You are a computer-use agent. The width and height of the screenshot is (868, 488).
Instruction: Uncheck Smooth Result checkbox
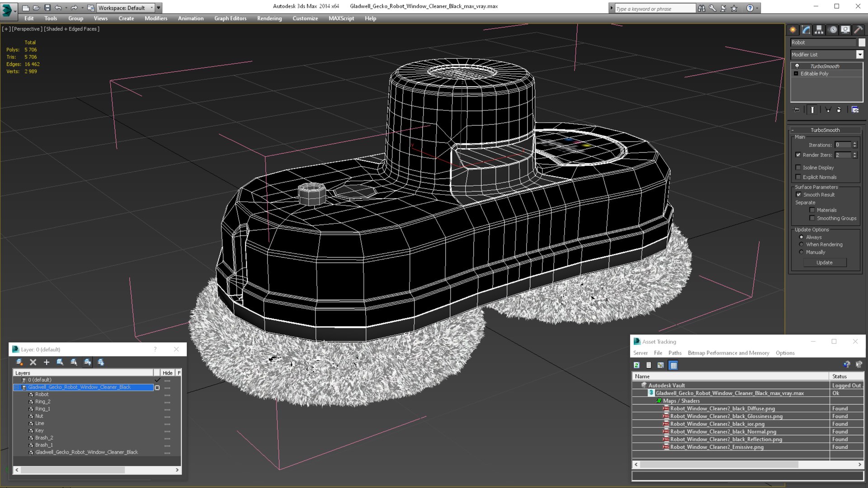coord(798,195)
